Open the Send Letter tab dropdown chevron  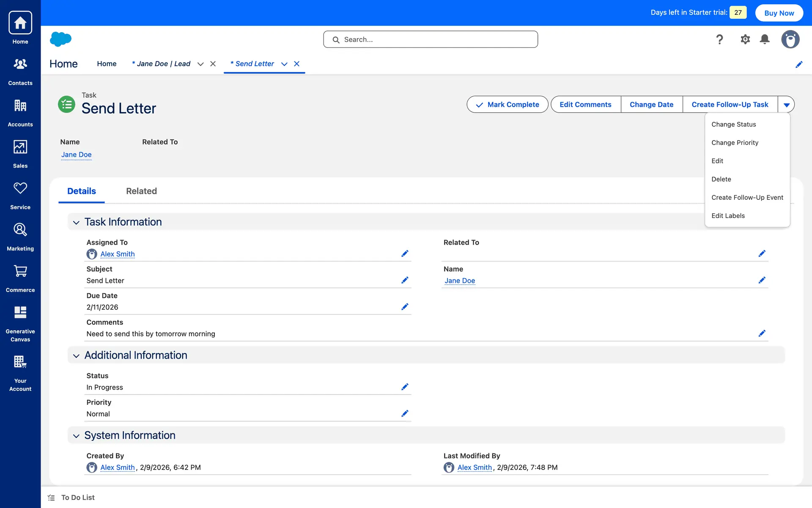pos(284,64)
